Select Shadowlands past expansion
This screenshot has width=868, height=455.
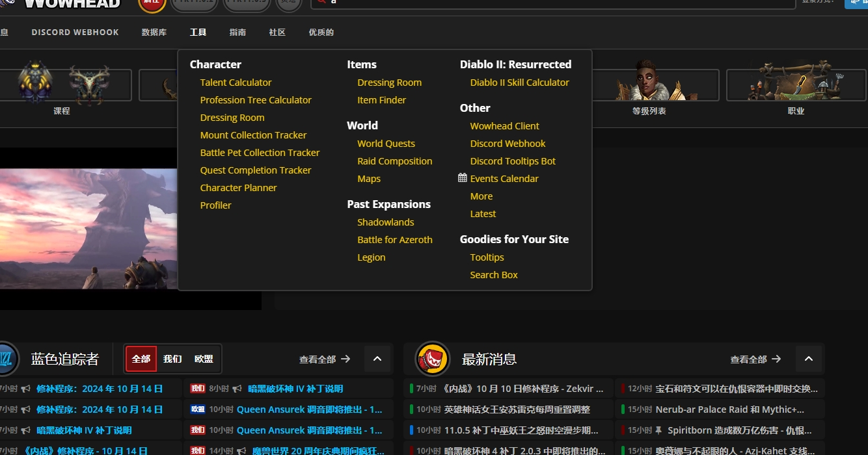tap(386, 222)
